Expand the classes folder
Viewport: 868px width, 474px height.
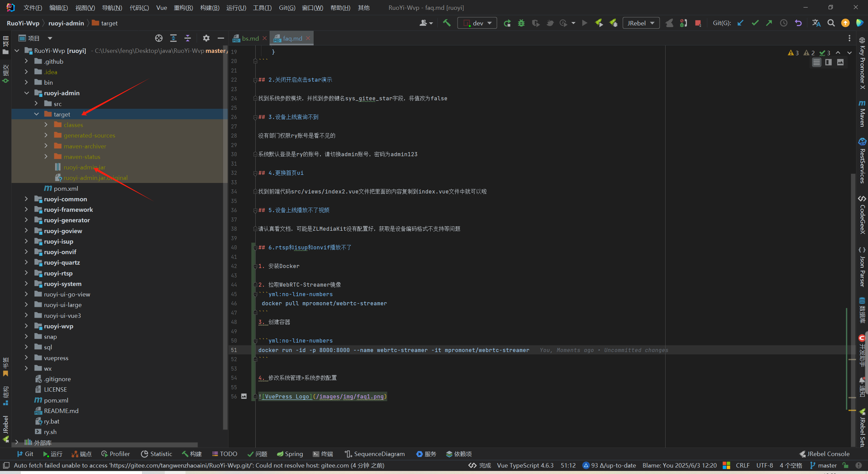pos(46,125)
